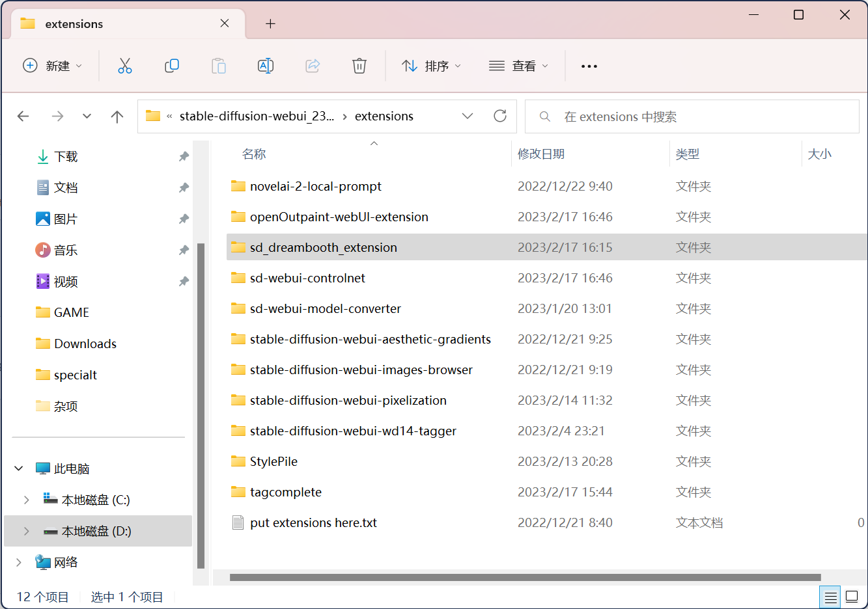868x609 pixels.
Task: Select sd-webui-controlnet folder
Action: click(307, 278)
